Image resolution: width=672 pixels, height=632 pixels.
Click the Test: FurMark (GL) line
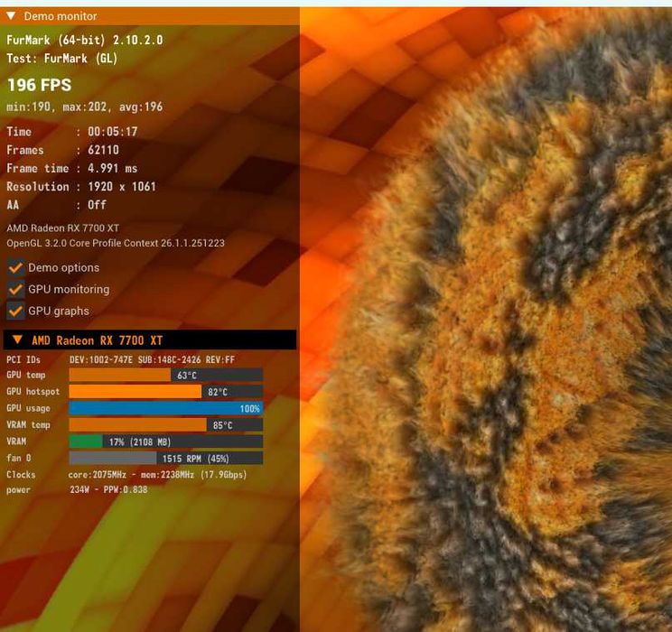(61, 59)
